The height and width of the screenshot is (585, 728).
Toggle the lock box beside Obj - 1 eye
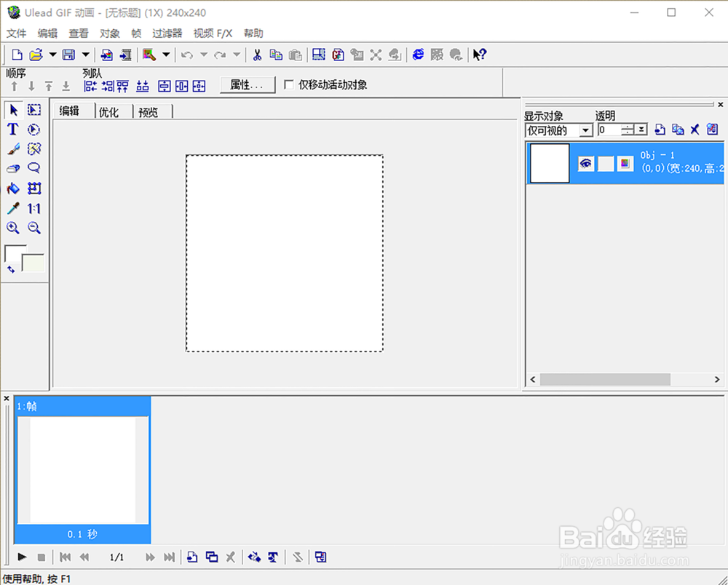[x=606, y=163]
